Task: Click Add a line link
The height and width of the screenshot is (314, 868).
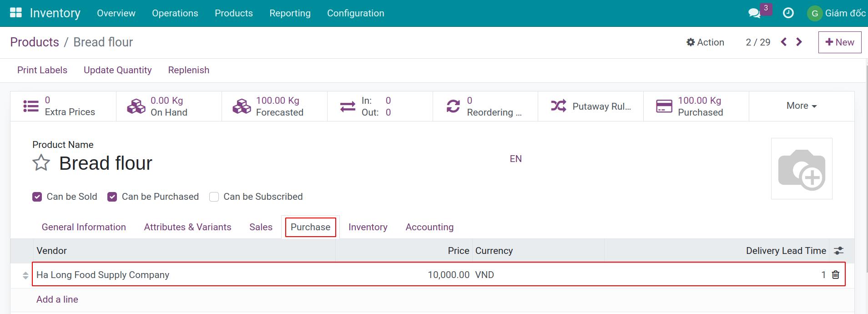Action: [x=57, y=299]
